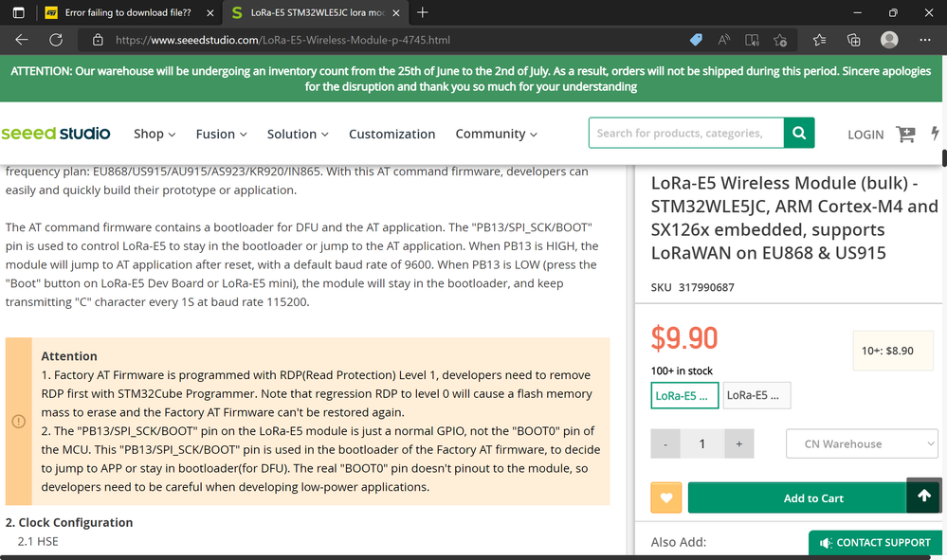947x560 pixels.
Task: Open the Customization page
Action: point(392,134)
